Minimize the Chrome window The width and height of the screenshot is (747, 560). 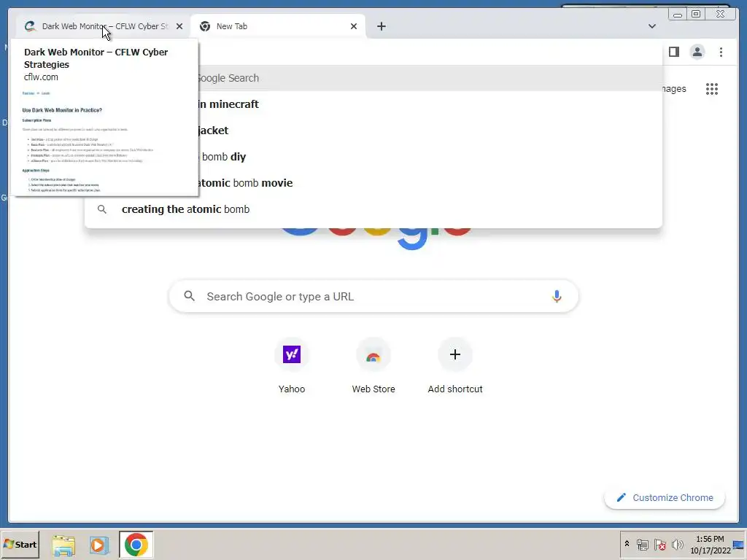(x=677, y=15)
